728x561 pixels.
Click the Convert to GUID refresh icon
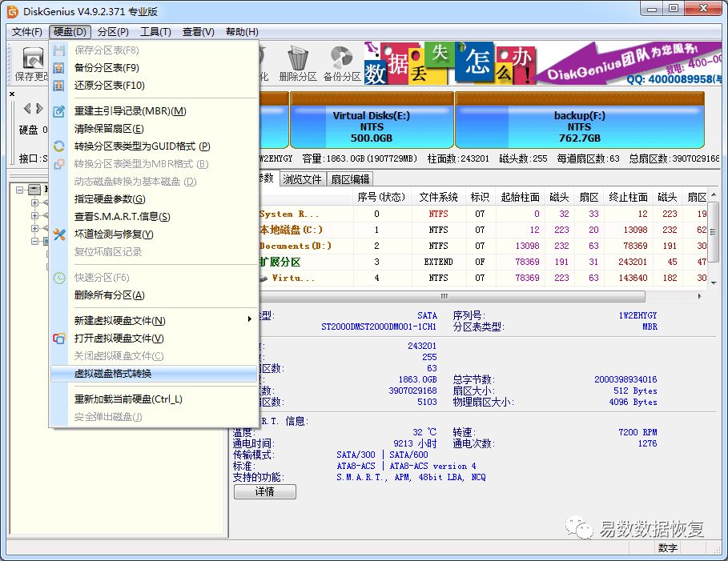pyautogui.click(x=59, y=146)
